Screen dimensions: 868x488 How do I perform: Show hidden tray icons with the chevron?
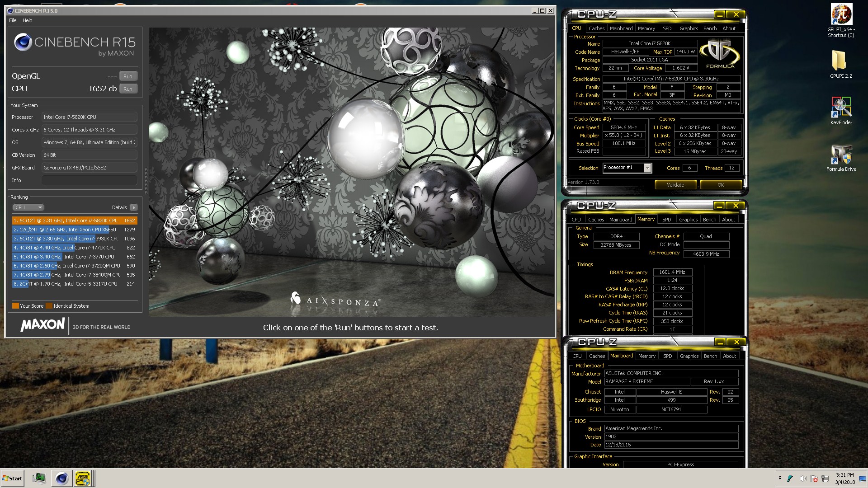[780, 478]
